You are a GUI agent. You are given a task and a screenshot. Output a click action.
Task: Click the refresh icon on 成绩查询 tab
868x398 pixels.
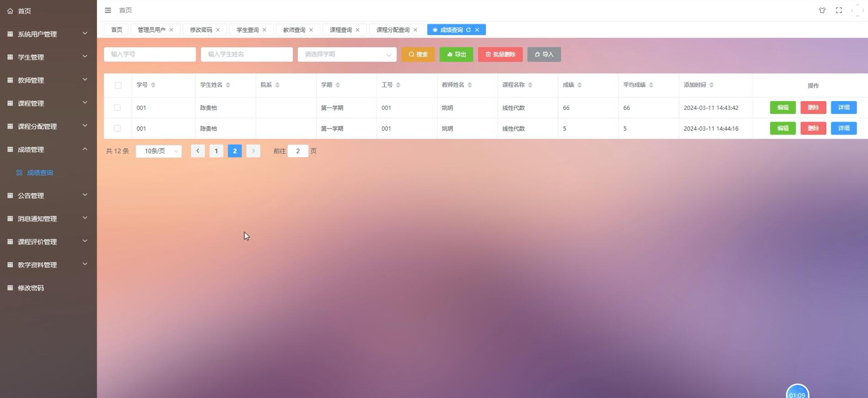[x=468, y=30]
